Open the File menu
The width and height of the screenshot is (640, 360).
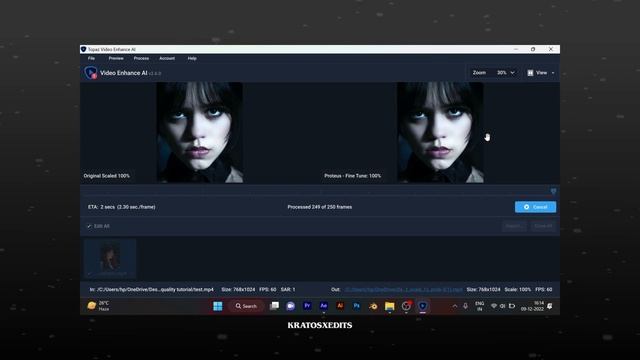(x=91, y=58)
